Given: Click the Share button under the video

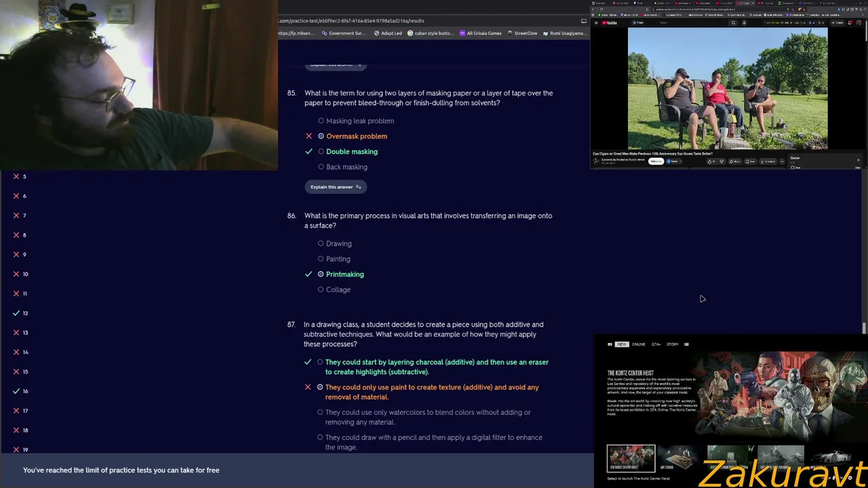Looking at the screenshot, I should coord(734,161).
